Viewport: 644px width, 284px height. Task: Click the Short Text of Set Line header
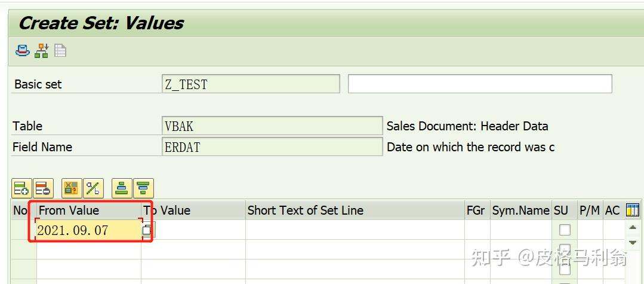point(305,210)
